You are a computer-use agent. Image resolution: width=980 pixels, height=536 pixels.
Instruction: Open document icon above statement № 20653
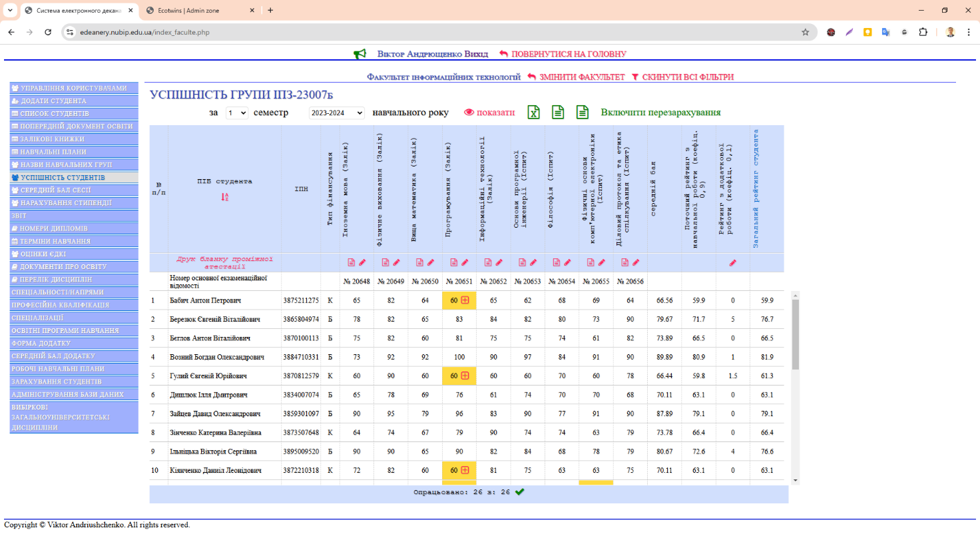click(x=522, y=262)
